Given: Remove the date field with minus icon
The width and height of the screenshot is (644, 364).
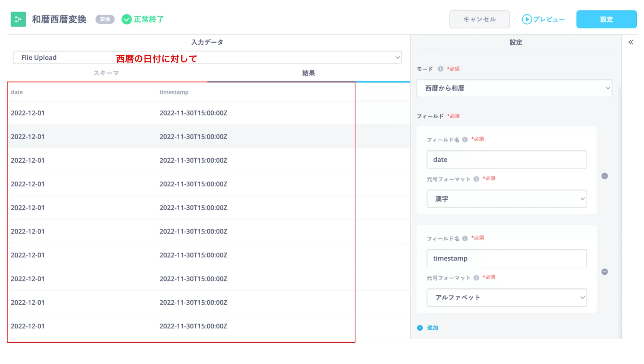Looking at the screenshot, I should tap(604, 176).
